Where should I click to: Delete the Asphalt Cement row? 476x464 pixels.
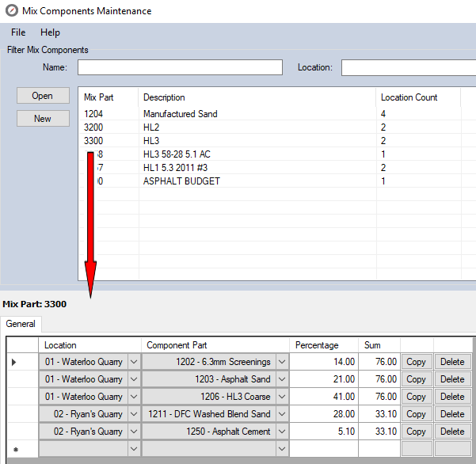click(452, 432)
